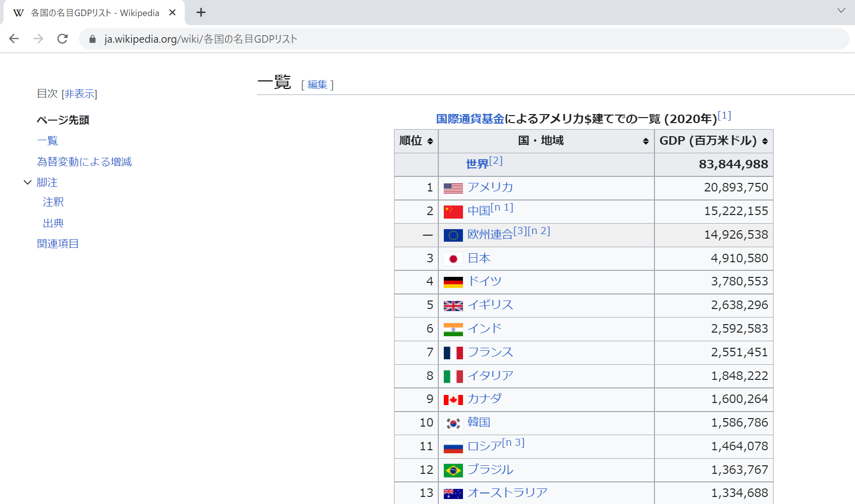The image size is (855, 504).
Task: Toggle sorting on the 順位 column
Action: pos(430,141)
